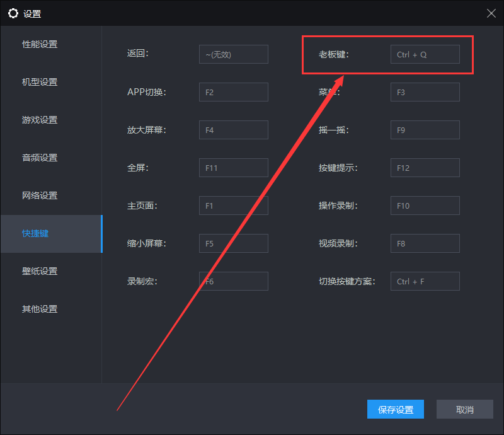Image resolution: width=504 pixels, height=435 pixels.
Task: Edit the 老板键 shortcut field Ctrl + Q
Action: (x=425, y=54)
